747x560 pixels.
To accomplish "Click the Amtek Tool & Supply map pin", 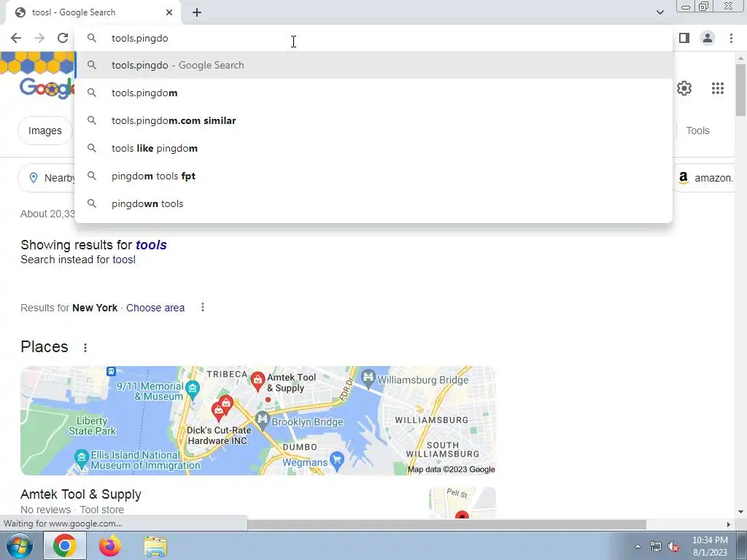I will pos(258,381).
